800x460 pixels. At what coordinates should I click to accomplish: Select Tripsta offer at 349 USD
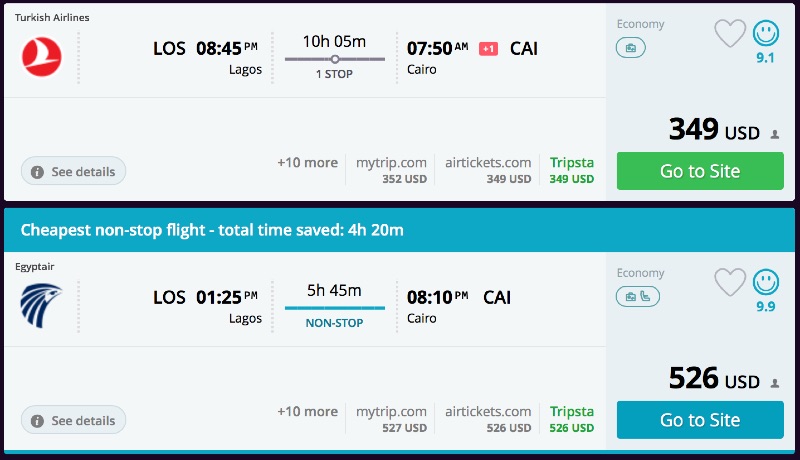coord(571,170)
